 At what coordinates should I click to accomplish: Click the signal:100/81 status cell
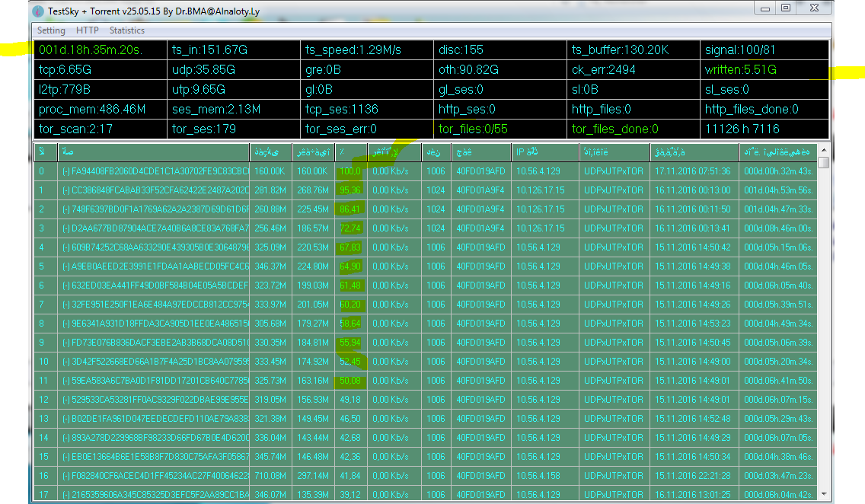[764, 50]
